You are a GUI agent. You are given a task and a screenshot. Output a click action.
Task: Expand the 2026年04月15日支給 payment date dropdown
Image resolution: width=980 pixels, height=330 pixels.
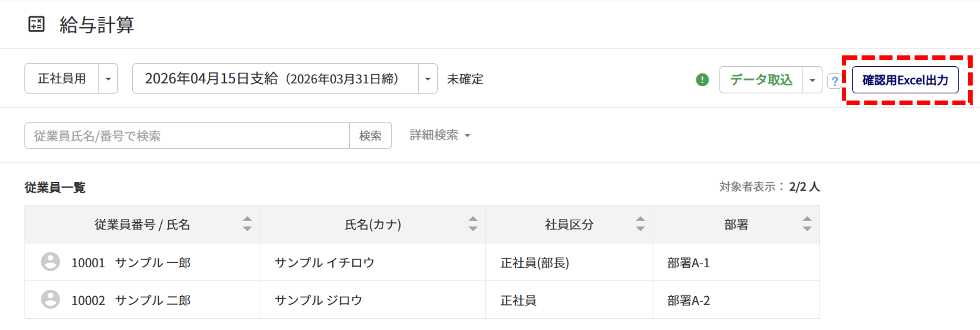(428, 79)
